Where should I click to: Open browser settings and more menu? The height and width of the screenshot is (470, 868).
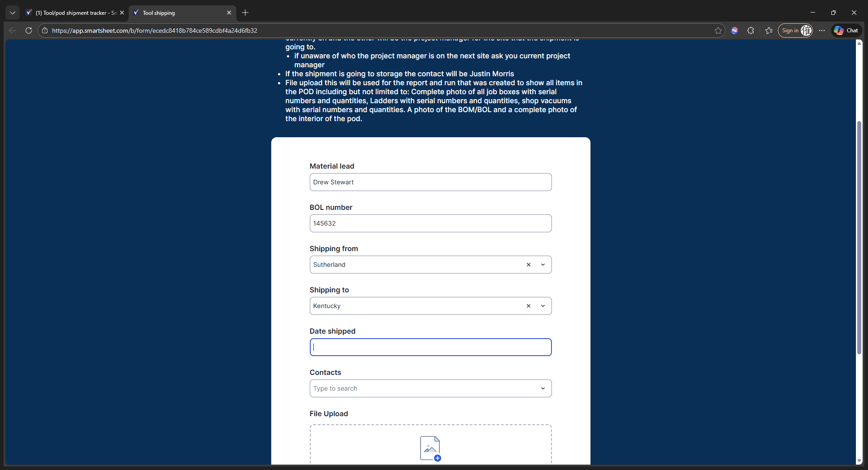click(822, 30)
